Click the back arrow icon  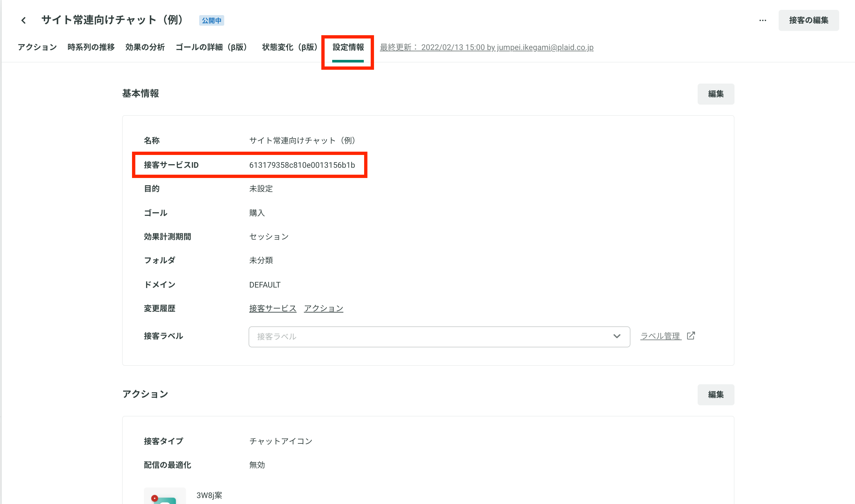[23, 20]
